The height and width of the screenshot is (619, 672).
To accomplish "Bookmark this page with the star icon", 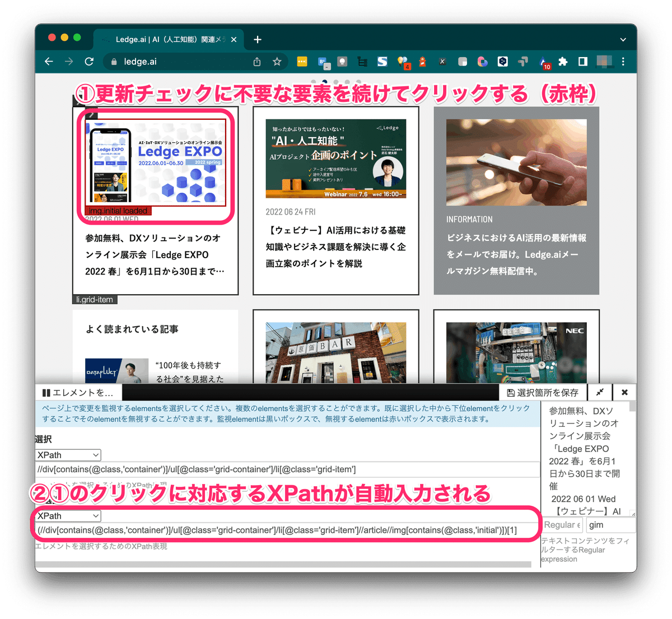I will pos(277,62).
